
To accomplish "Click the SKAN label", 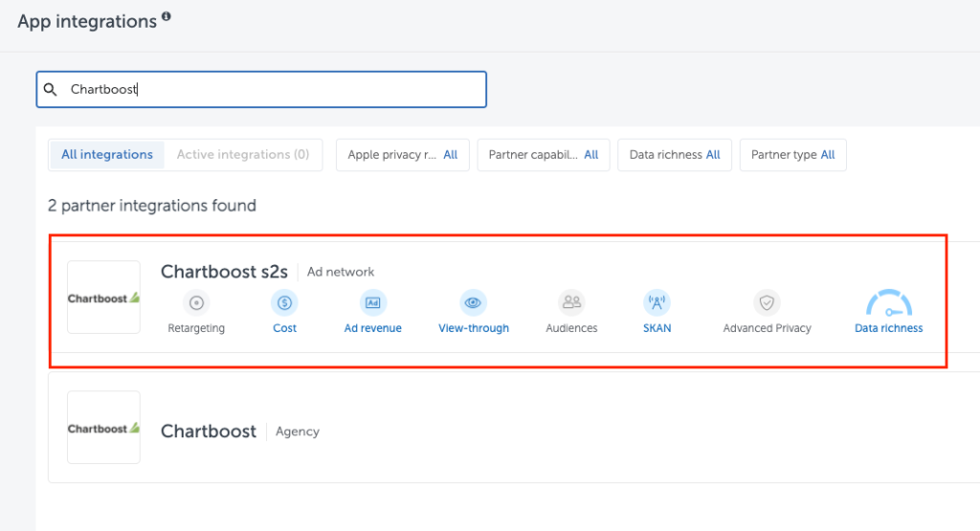I will (657, 328).
